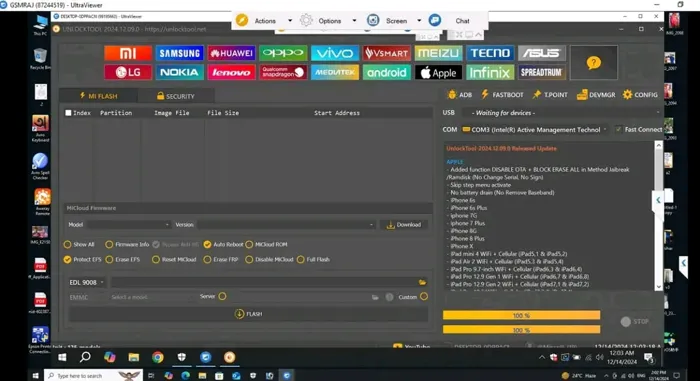This screenshot has width=700, height=381.
Task: Choose the Apple brand icon
Action: pyautogui.click(x=438, y=72)
